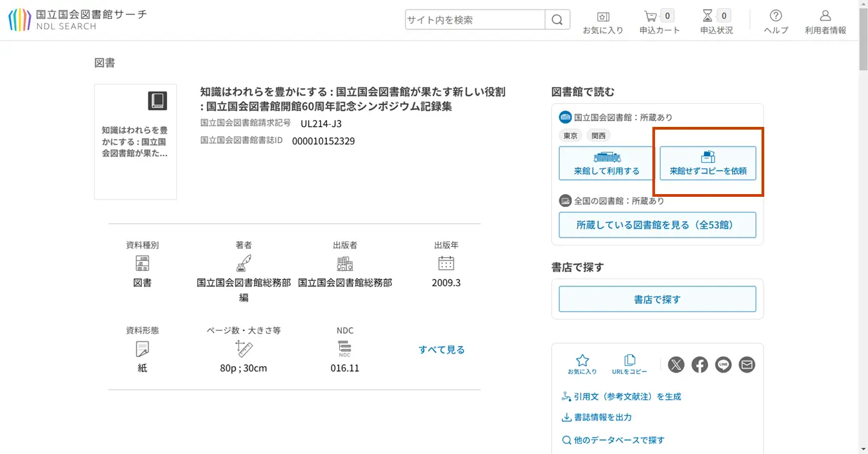This screenshot has height=454, width=868.
Task: Click the ページ数・大きさ等 ruler icon
Action: coord(244,349)
